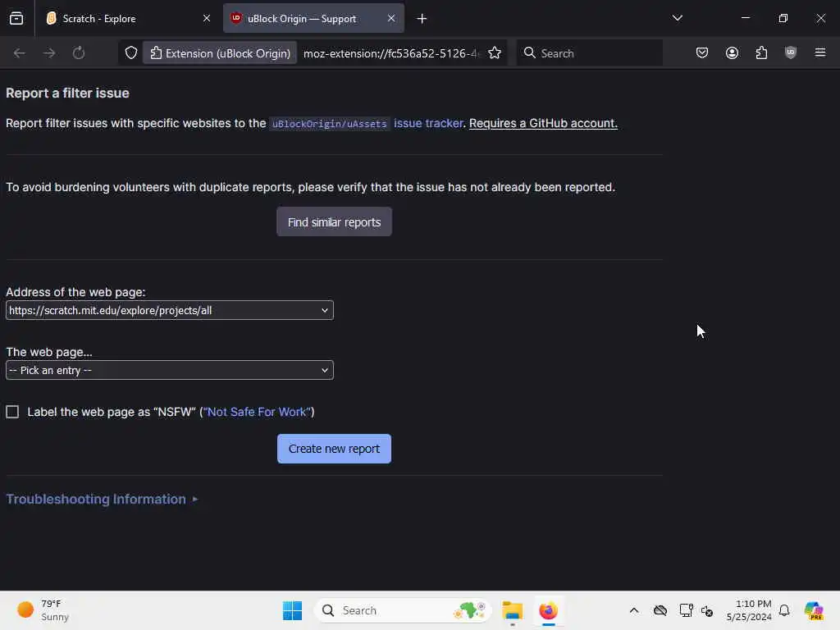Open the Firefox account icon

click(732, 53)
